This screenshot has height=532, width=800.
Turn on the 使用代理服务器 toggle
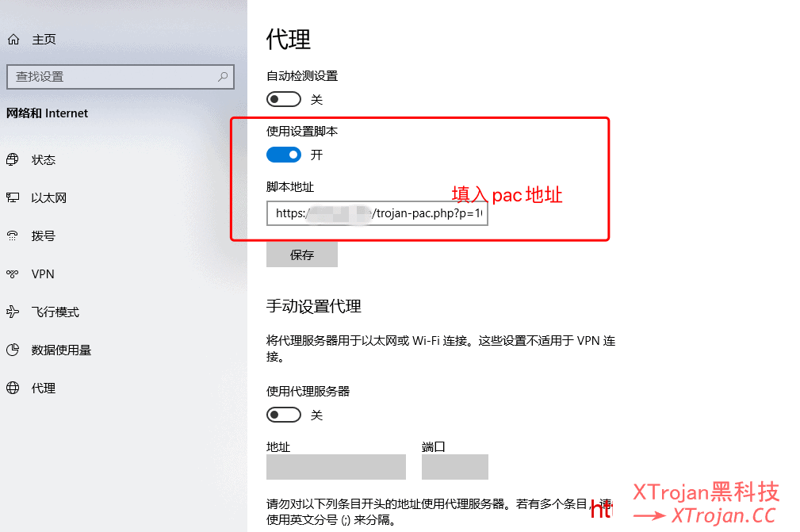284,415
